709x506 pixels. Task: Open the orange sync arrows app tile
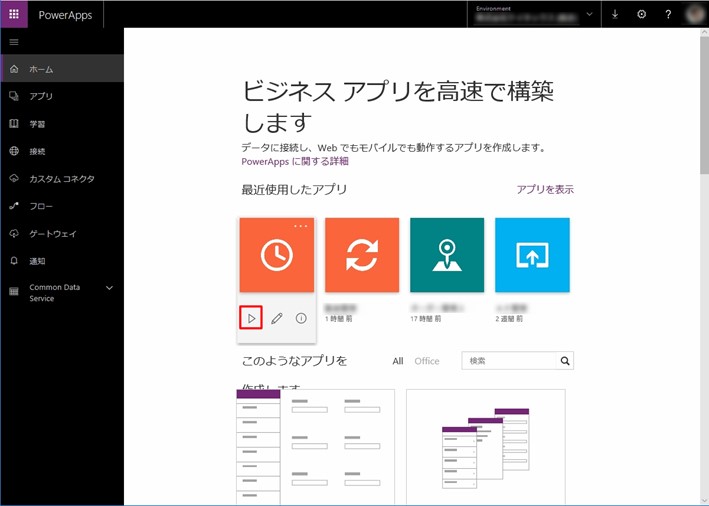coord(362,255)
